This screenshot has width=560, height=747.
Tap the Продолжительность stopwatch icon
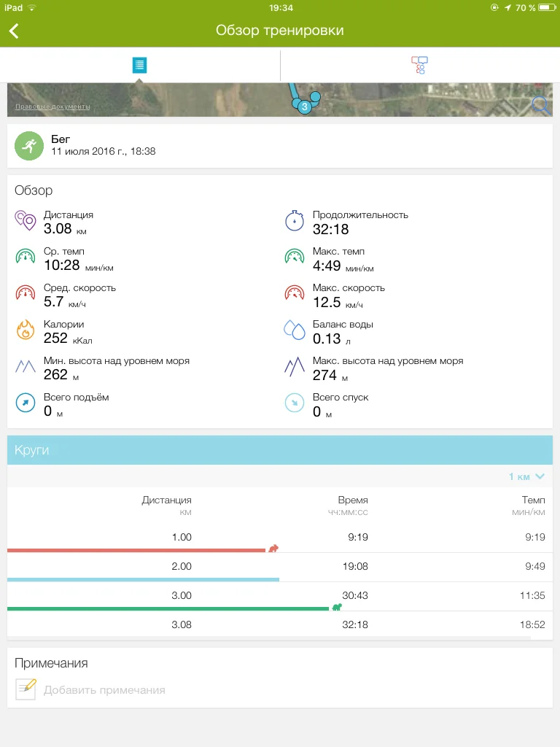[x=295, y=220]
